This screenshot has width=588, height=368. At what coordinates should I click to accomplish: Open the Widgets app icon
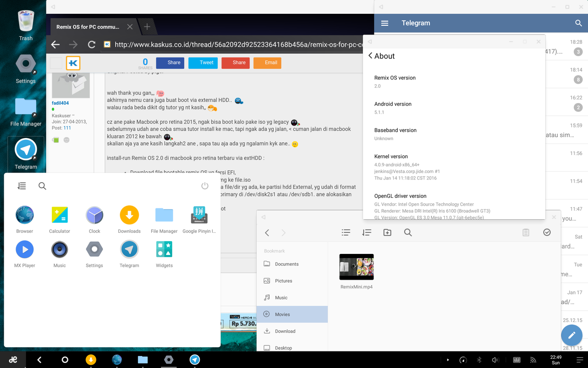[164, 250]
